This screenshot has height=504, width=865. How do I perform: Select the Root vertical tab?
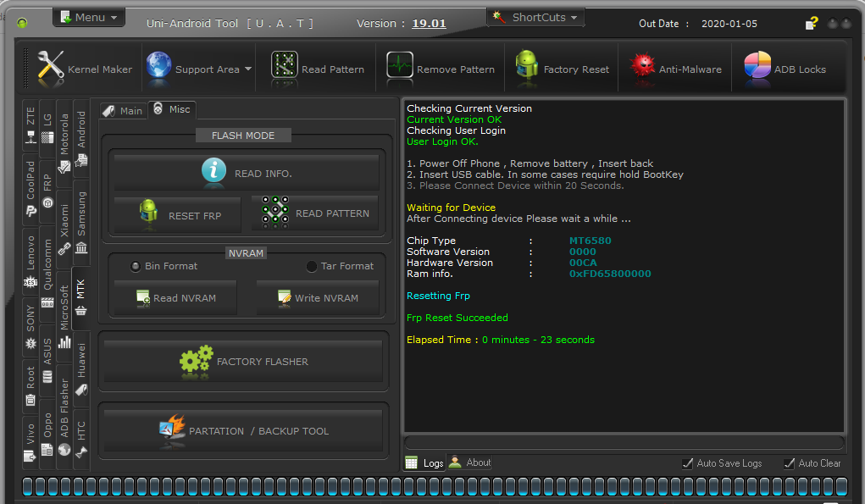[30, 385]
